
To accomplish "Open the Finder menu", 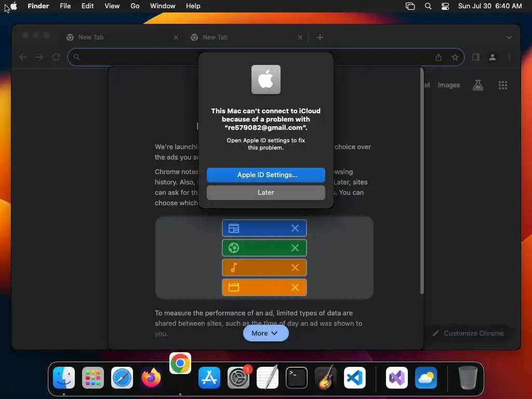I will (x=38, y=6).
